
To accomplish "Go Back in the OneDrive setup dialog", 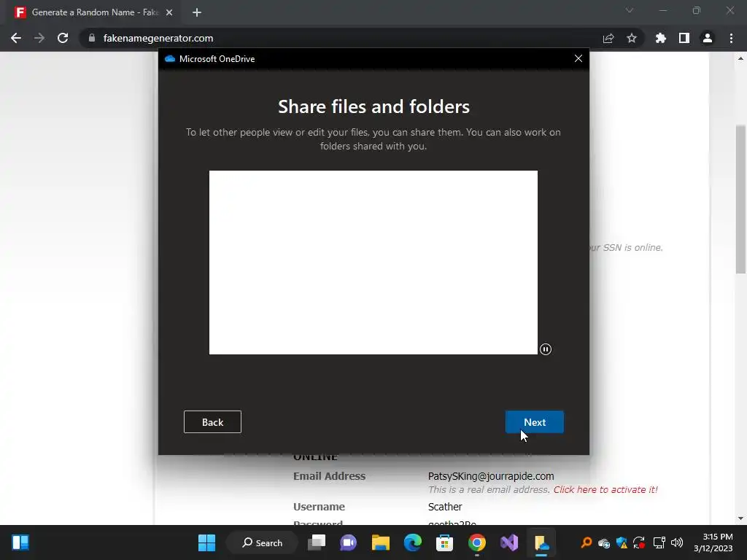I will 212,422.
